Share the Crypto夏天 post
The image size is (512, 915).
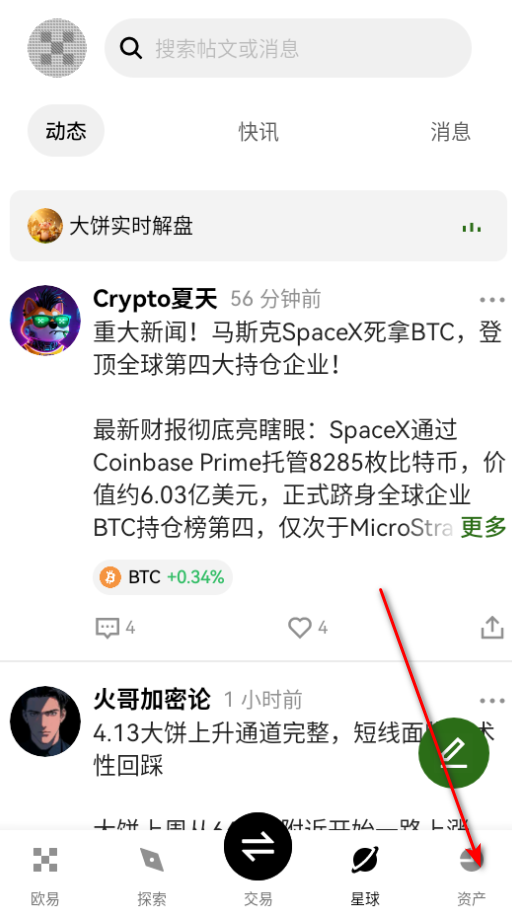point(492,628)
